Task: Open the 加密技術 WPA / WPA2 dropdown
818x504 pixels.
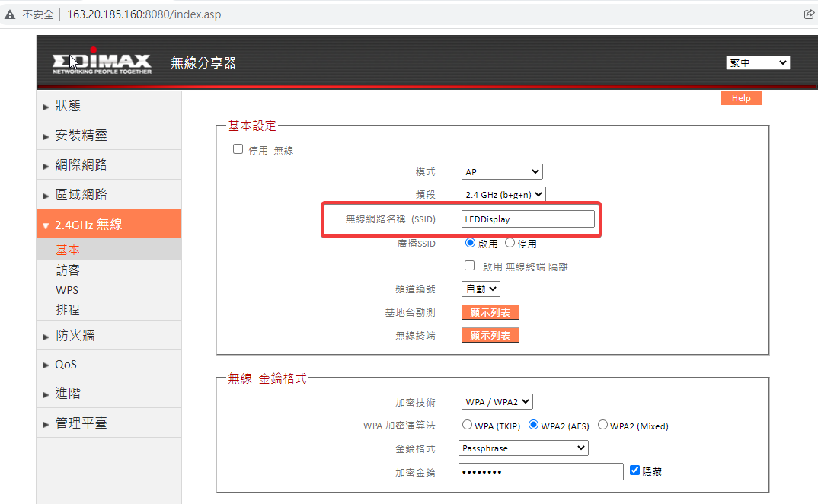Action: 497,402
